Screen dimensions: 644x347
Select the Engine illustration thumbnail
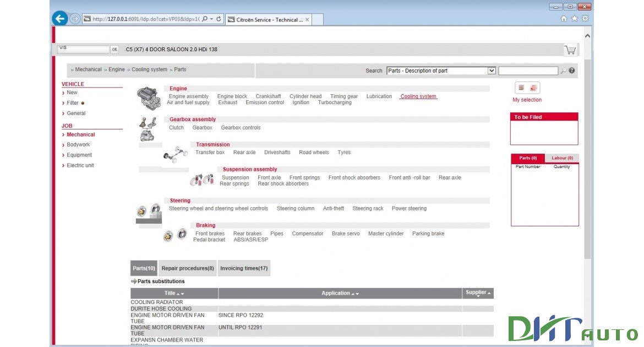[149, 98]
